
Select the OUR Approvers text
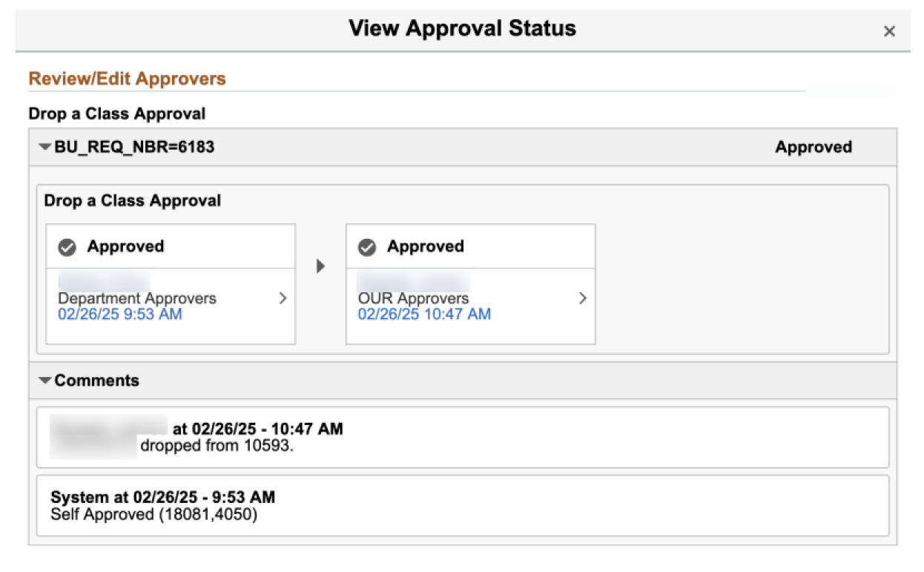tap(413, 298)
